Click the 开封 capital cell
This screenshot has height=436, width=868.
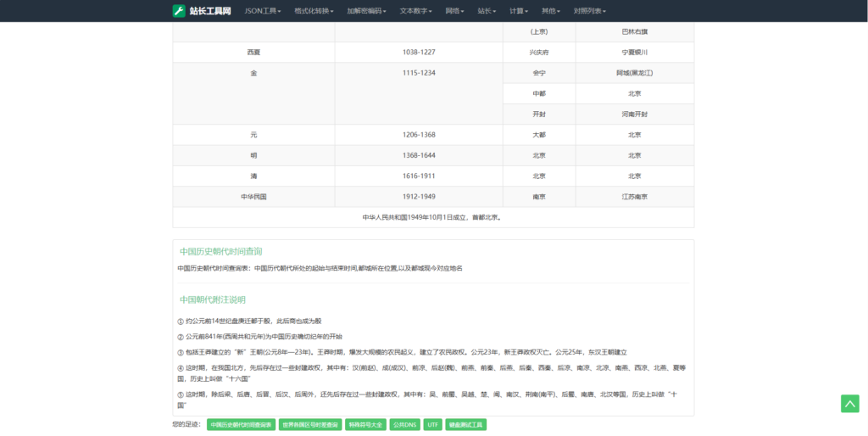pos(539,115)
